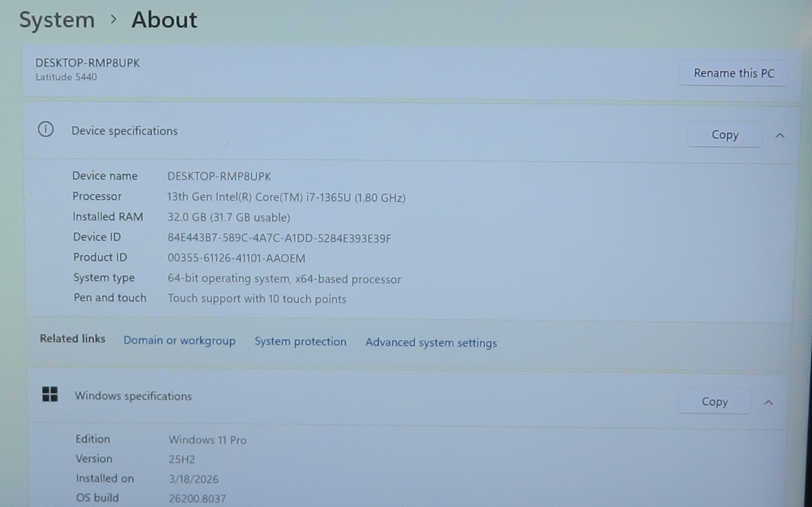Collapse the Device specifications section

click(780, 135)
